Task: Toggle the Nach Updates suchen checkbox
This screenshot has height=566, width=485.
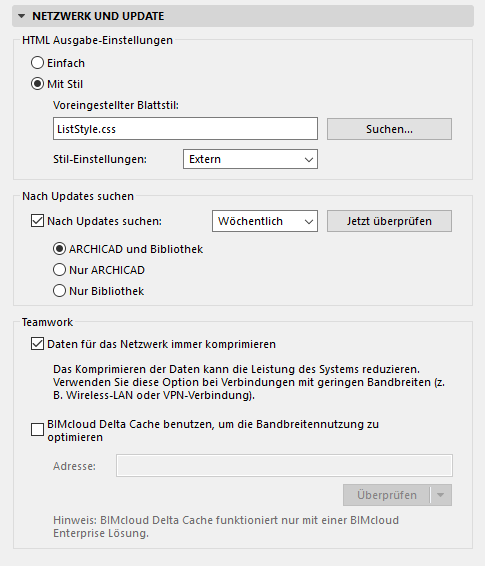Action: (x=38, y=221)
